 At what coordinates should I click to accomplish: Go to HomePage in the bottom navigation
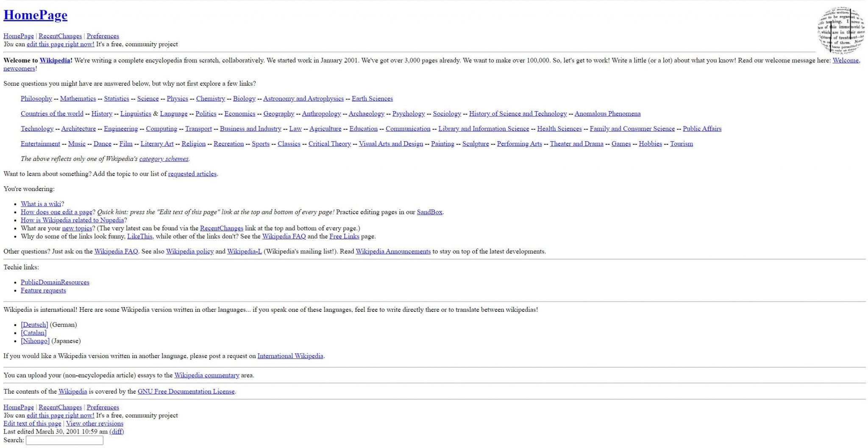coord(19,407)
